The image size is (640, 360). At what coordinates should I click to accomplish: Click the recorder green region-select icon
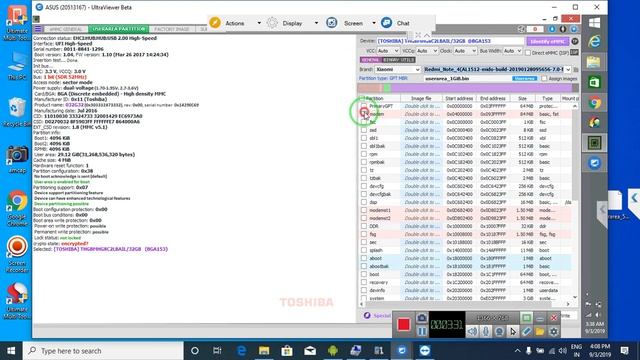coord(527,318)
